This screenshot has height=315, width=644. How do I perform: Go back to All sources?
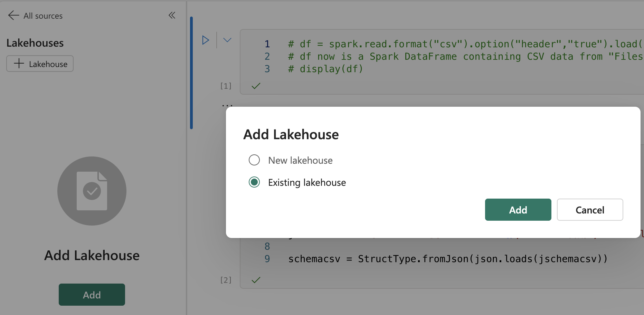coord(35,16)
